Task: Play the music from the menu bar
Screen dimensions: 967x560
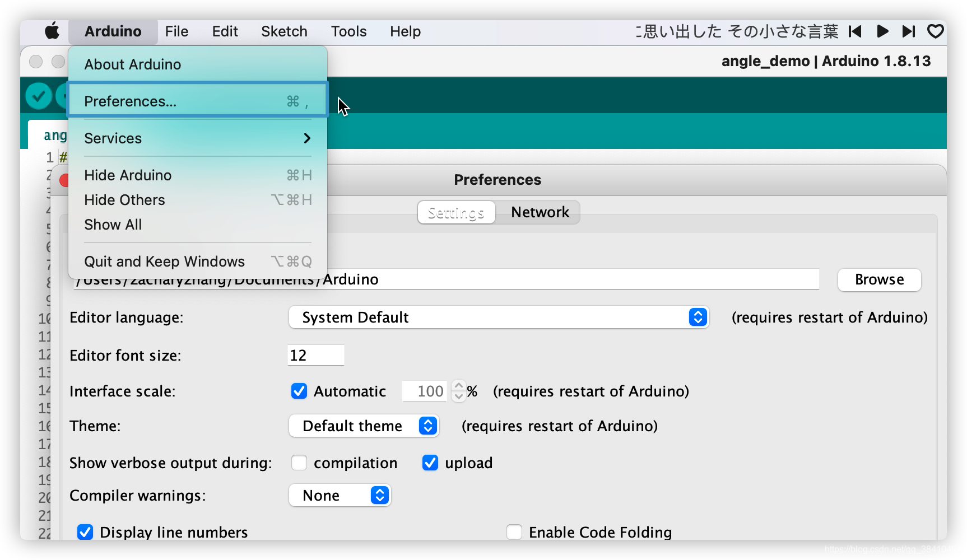Action: (882, 31)
